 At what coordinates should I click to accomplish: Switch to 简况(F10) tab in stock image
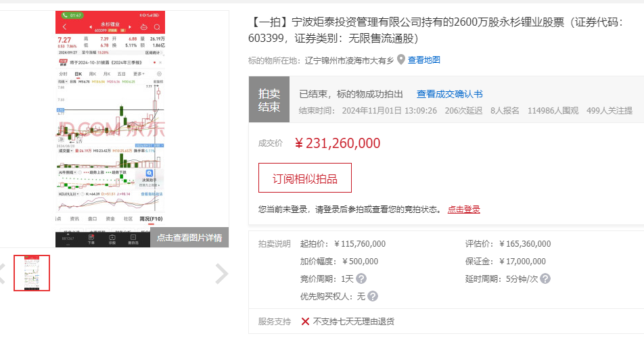point(150,219)
